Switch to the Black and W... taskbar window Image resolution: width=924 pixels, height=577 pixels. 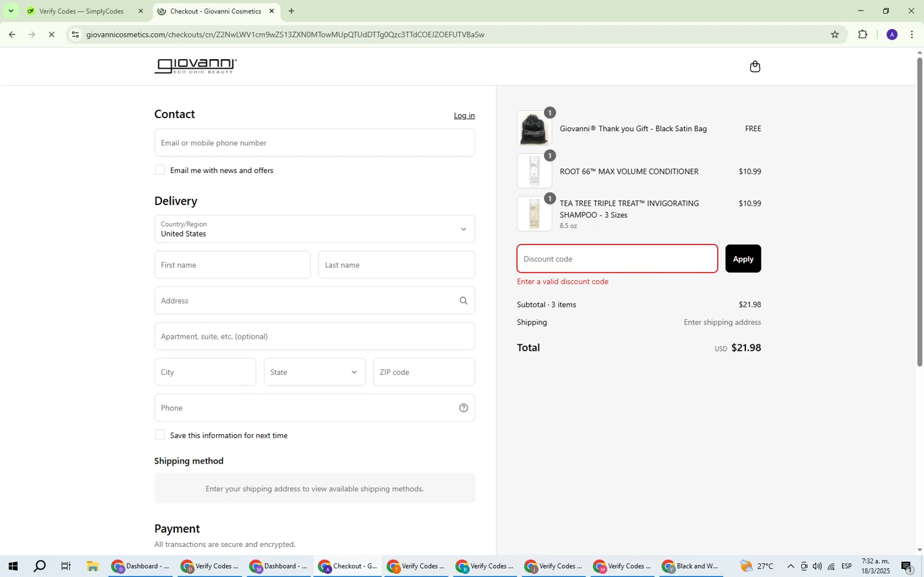691,566
